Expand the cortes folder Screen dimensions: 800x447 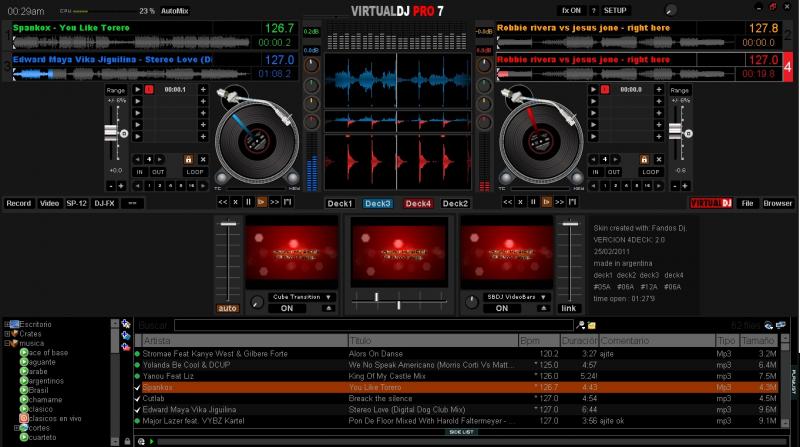coord(17,428)
